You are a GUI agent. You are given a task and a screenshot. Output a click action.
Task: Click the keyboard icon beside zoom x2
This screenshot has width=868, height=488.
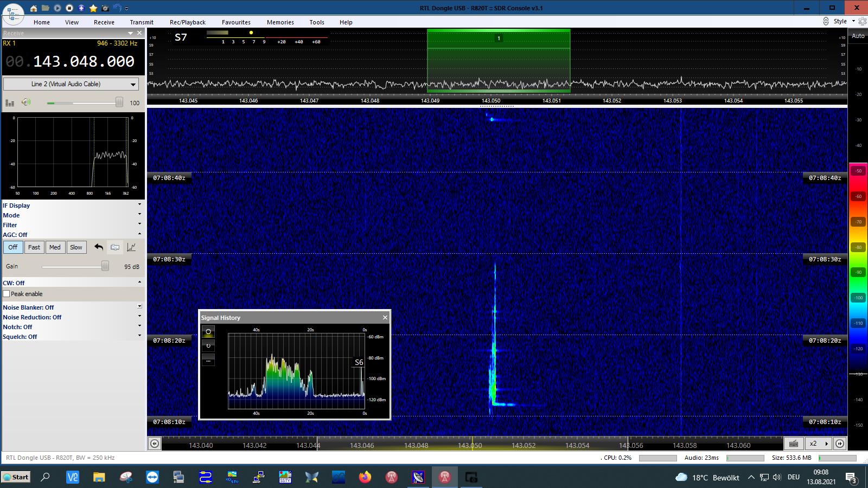794,444
